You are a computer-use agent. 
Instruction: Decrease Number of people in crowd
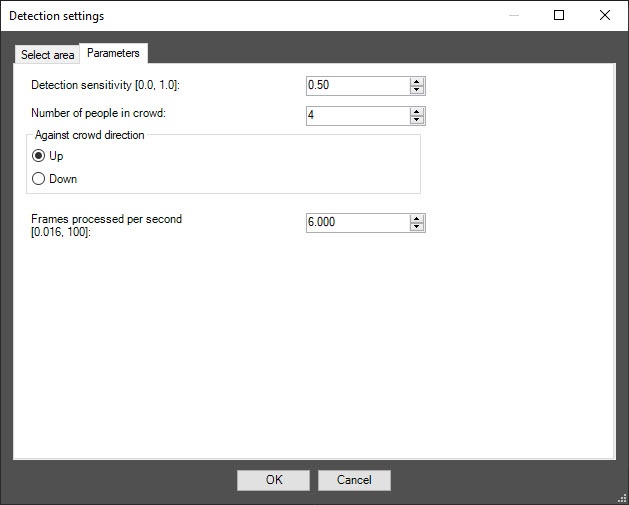tap(417, 120)
